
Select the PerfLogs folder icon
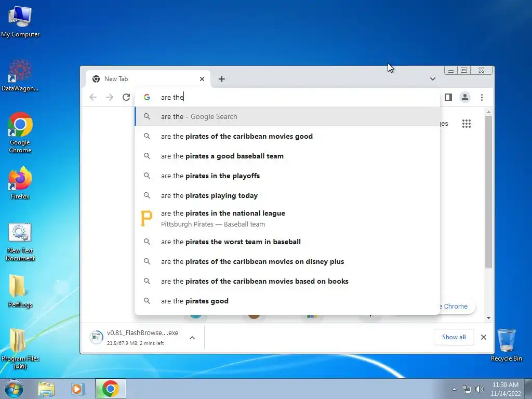click(20, 291)
